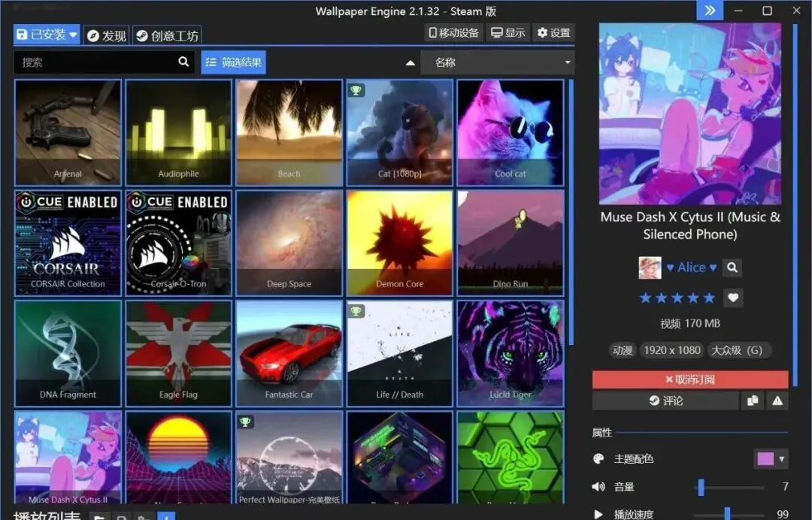Screen dimensions: 812x520
Task: Click the right panel vertical scrollbar
Action: pos(795,207)
